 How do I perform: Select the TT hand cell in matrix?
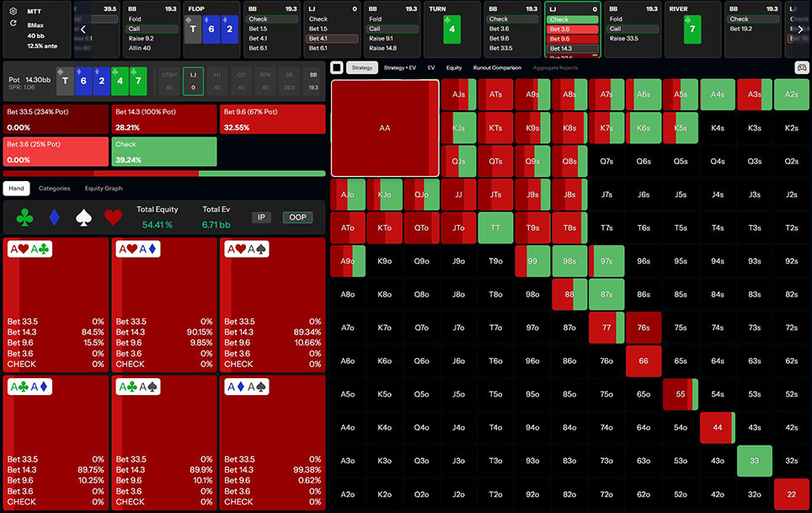click(495, 227)
